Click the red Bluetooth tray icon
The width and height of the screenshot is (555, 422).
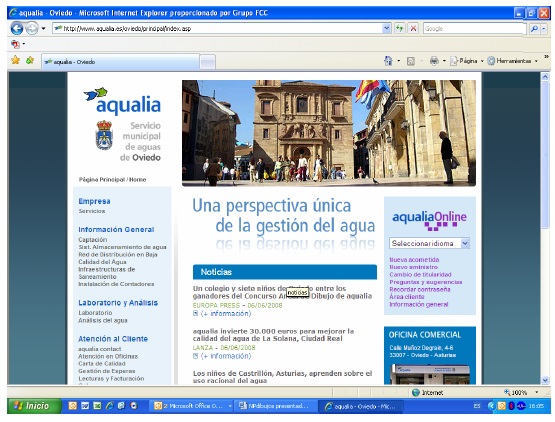pyautogui.click(x=511, y=406)
